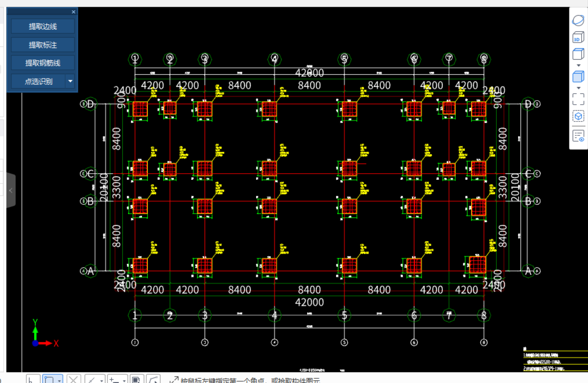Image resolution: width=588 pixels, height=383 pixels.
Task: Select the rectangle draw tool in the bottom toolbar
Action: tap(49, 380)
